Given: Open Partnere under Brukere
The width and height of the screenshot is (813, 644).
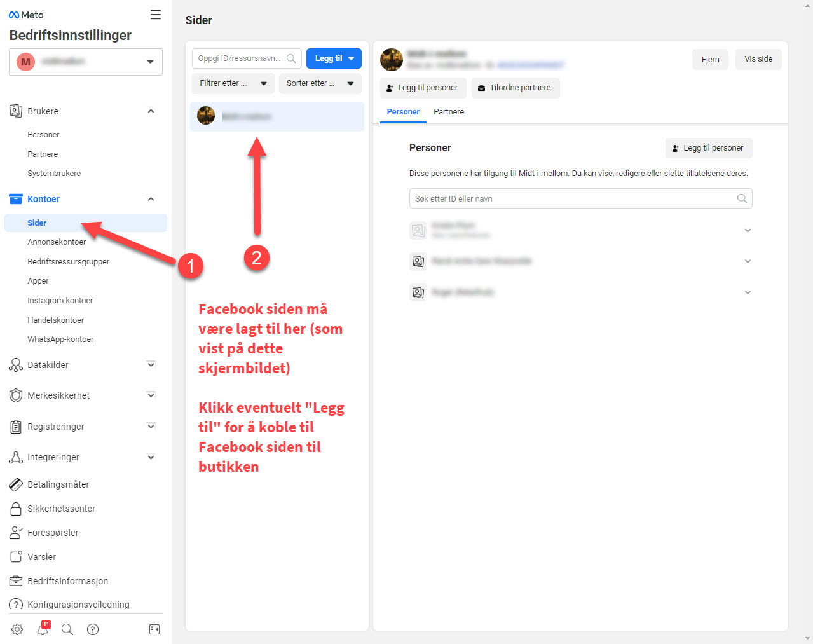Looking at the screenshot, I should coord(43,154).
